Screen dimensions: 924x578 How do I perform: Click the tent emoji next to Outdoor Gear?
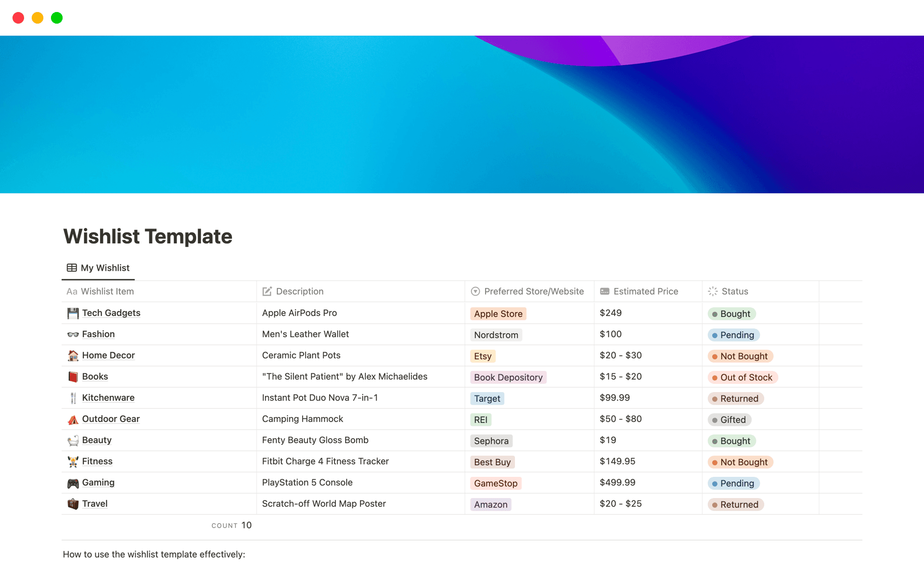point(72,419)
